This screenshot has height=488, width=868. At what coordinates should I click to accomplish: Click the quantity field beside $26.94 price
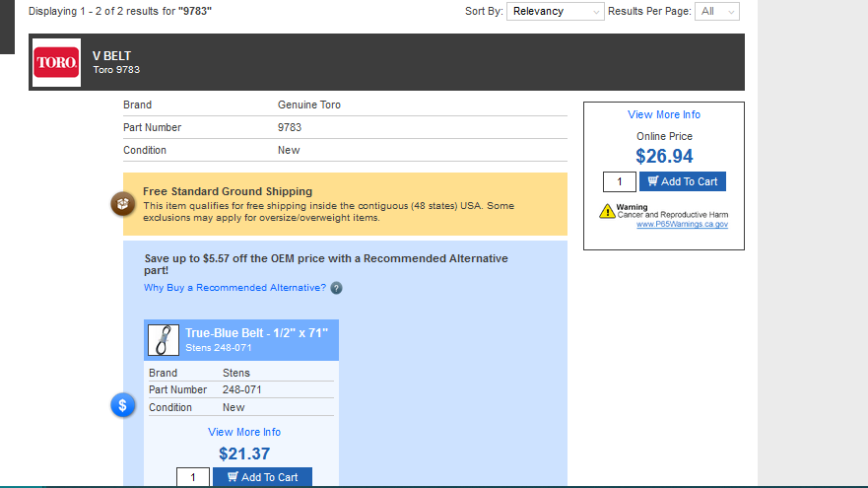coord(620,181)
